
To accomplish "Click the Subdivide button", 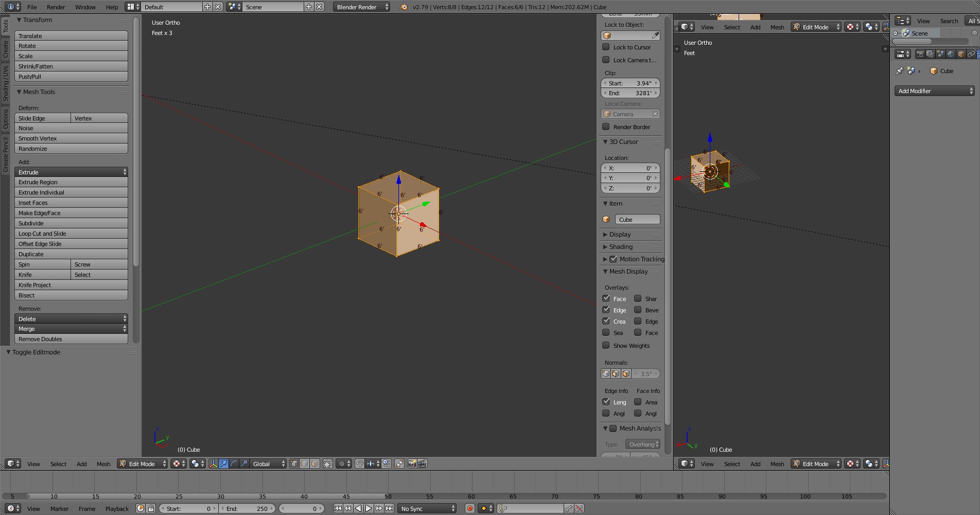I will click(x=71, y=223).
